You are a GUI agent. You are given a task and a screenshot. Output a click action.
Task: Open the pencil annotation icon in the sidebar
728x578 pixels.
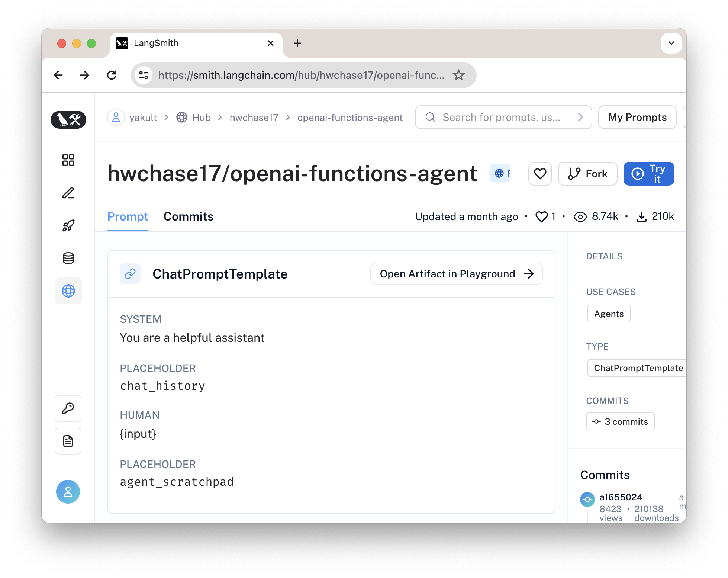(x=68, y=193)
